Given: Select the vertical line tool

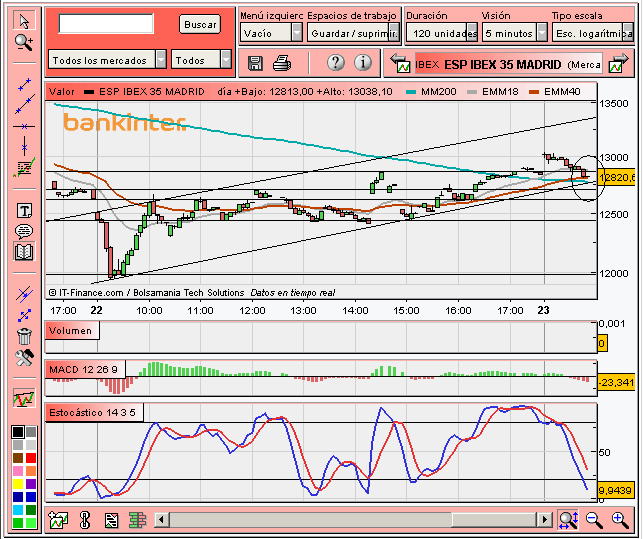Looking at the screenshot, I should [25, 146].
